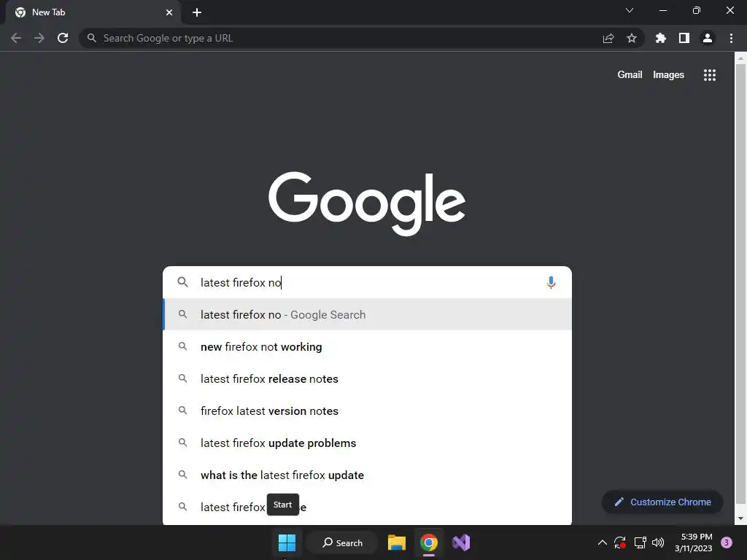Go back using the back arrow
The image size is (747, 560).
(16, 38)
